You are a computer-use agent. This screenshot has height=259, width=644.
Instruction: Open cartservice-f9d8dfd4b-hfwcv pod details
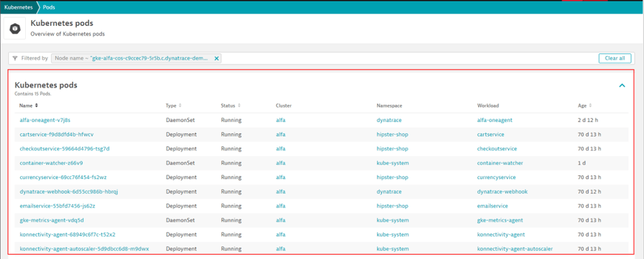click(57, 134)
